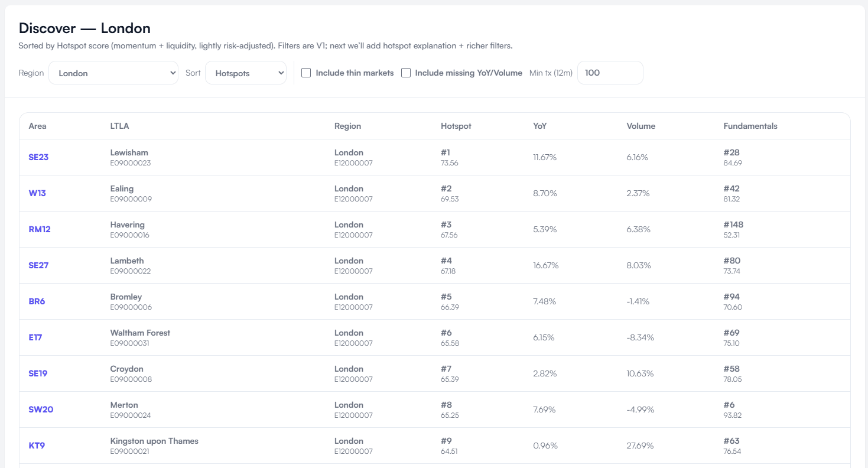Click the E09000023 code under Lewisham

[130, 162]
